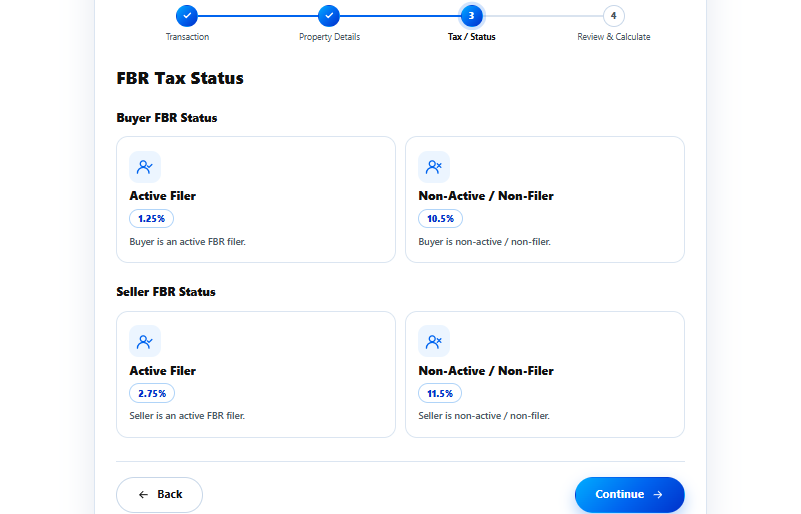
Task: Click the Transaction step checkmark circle
Action: click(187, 16)
